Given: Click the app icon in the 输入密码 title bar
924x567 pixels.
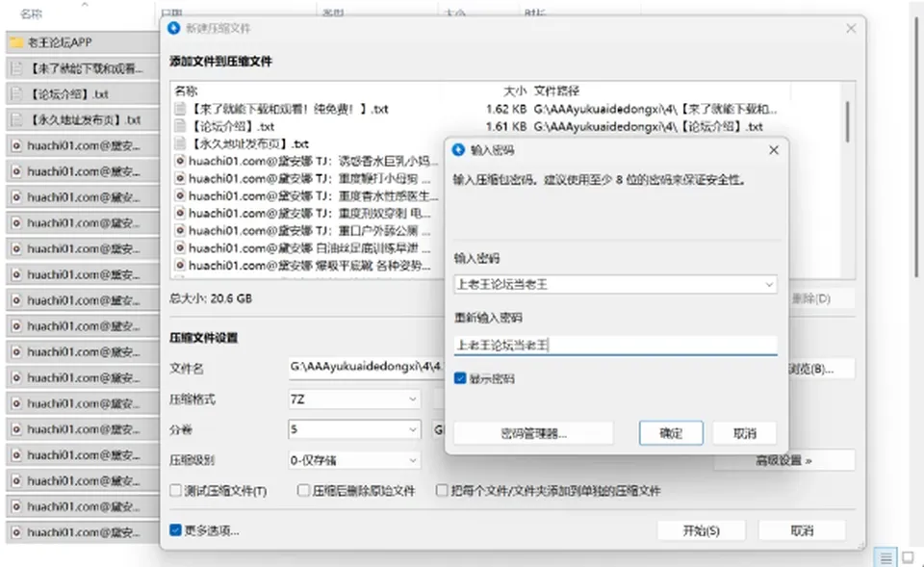Looking at the screenshot, I should (458, 150).
